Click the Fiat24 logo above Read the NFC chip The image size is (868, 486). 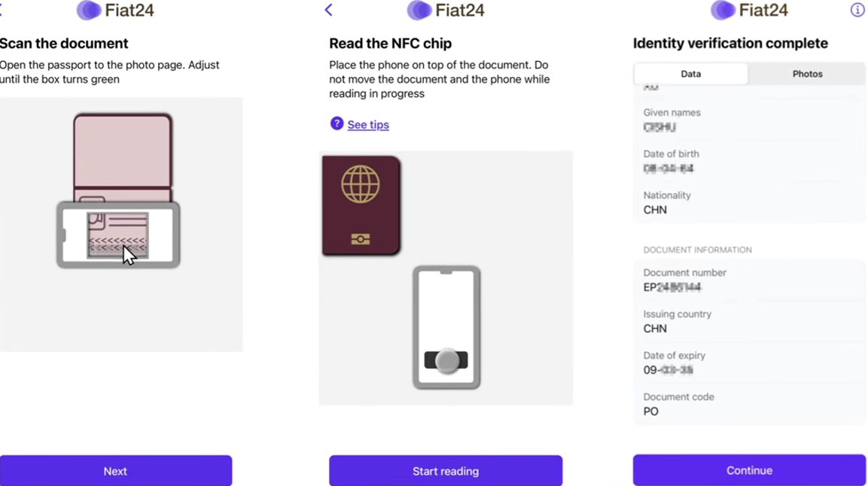pyautogui.click(x=446, y=11)
